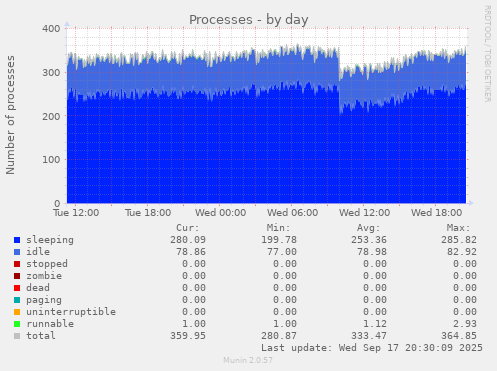The image size is (497, 371).
Task: Click the 'Processes - by day' title
Action: tap(249, 20)
